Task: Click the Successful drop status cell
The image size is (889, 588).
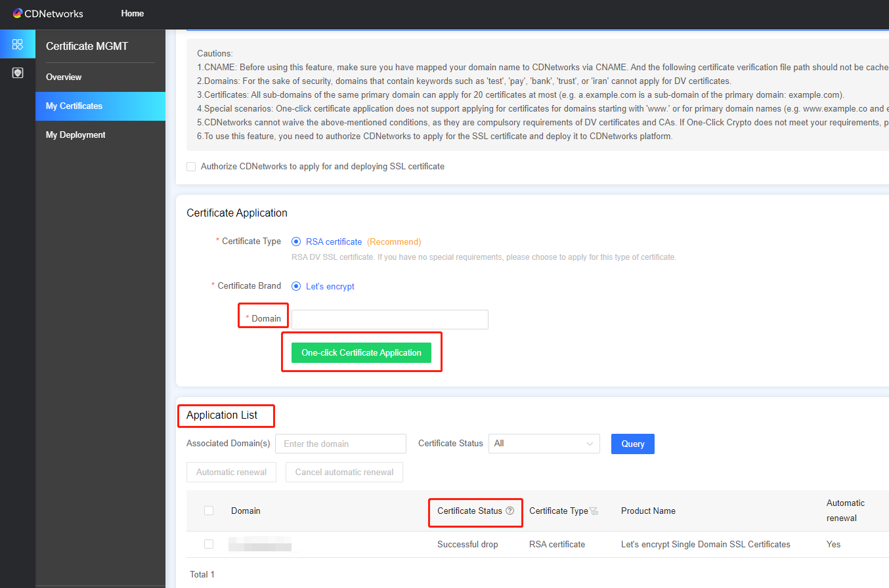Action: (x=467, y=544)
